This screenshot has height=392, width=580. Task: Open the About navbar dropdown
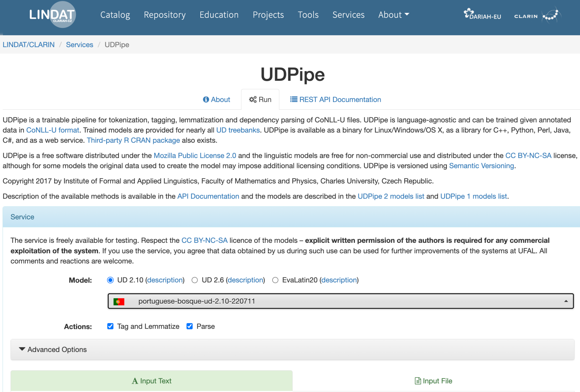point(393,15)
